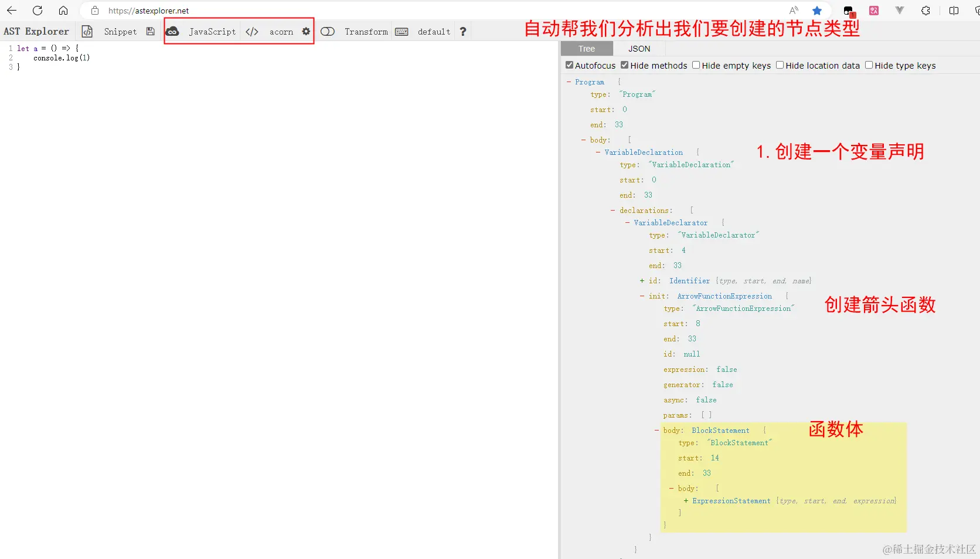The image size is (980, 559).
Task: Open the Snippet menu
Action: click(120, 32)
